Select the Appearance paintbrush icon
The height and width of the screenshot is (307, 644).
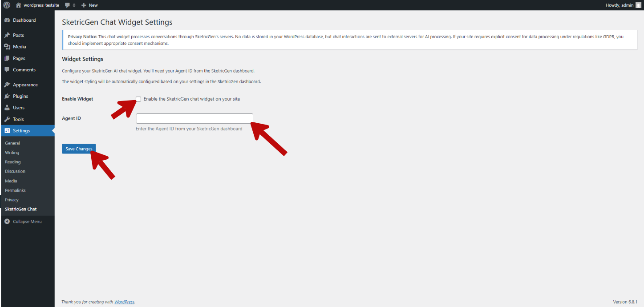7,85
